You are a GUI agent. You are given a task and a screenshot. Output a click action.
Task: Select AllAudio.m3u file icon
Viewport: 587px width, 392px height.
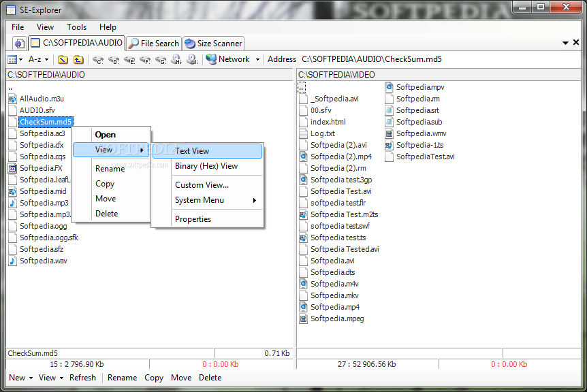click(x=12, y=99)
